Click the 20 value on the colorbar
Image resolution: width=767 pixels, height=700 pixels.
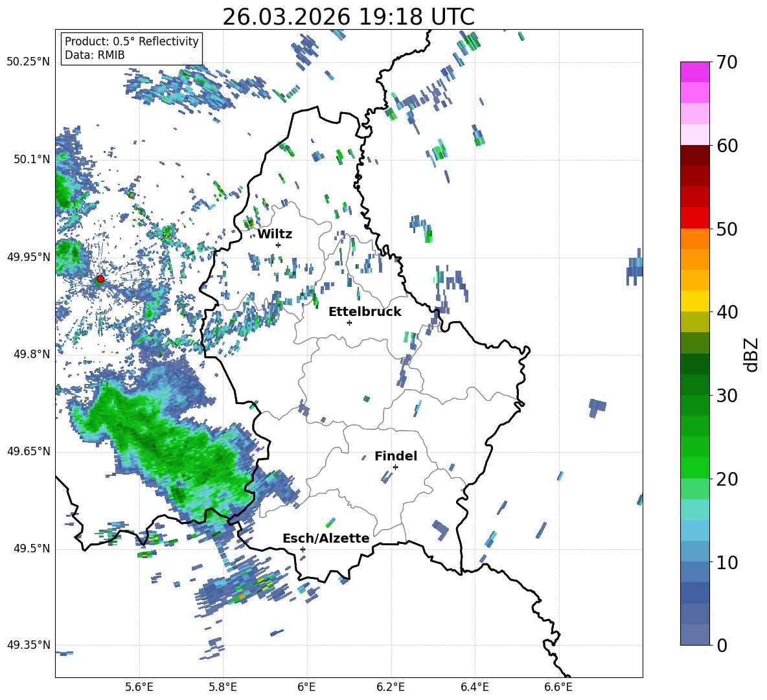pyautogui.click(x=726, y=479)
